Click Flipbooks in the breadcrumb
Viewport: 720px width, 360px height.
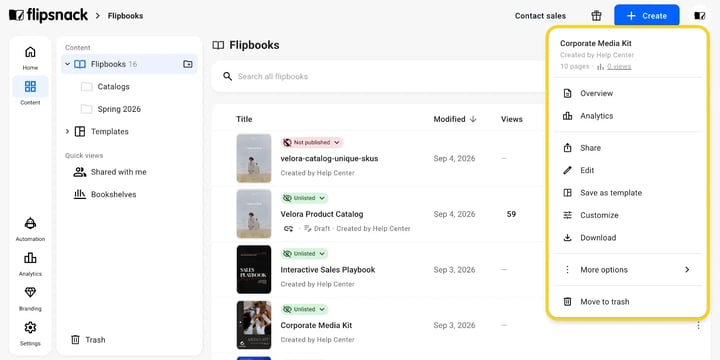(x=125, y=16)
